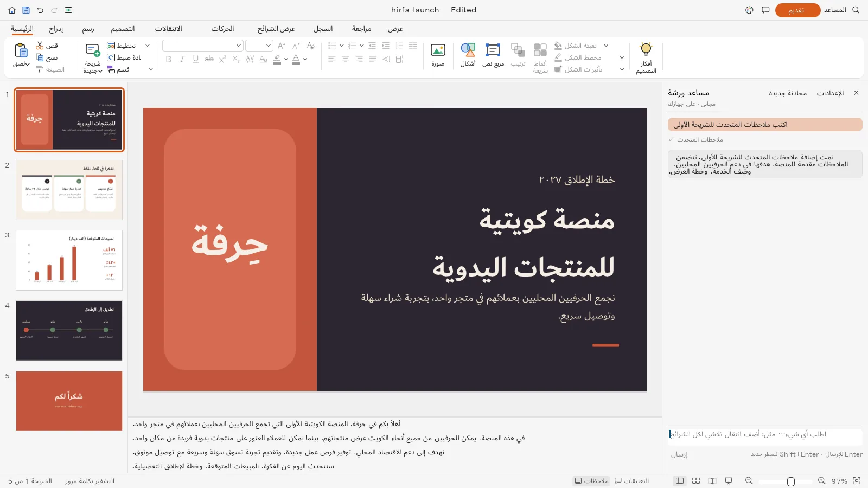Click the Save icon in the title bar
The height and width of the screenshot is (488, 868).
click(x=26, y=10)
